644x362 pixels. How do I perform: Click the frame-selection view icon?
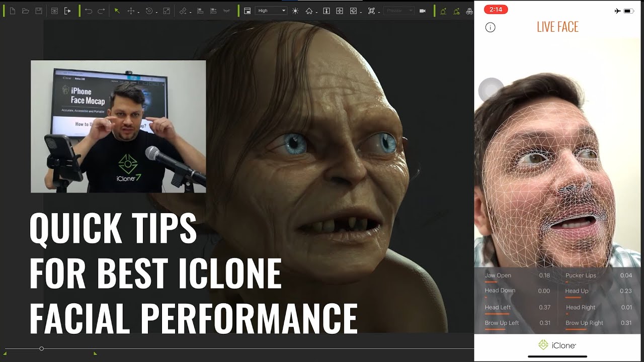coord(372,11)
